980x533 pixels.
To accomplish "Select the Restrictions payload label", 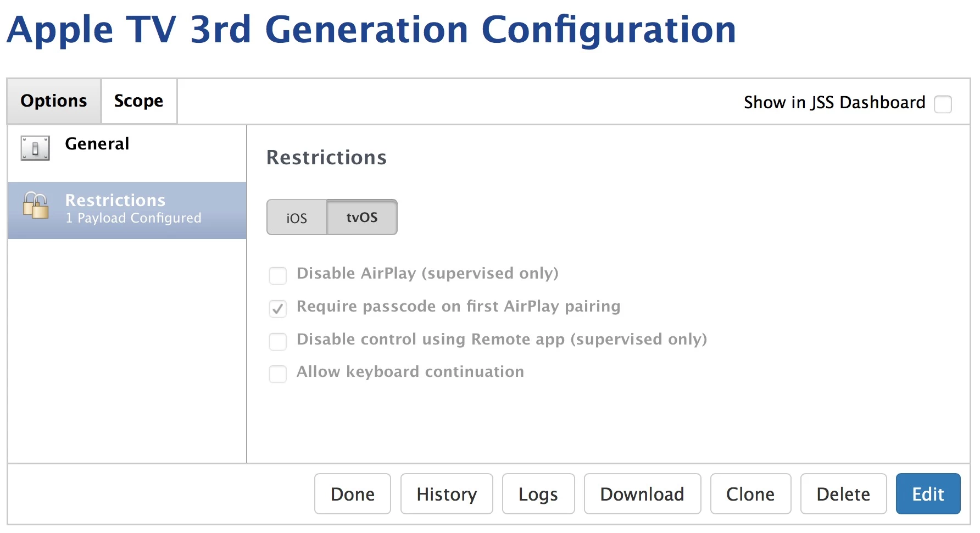I will [115, 200].
